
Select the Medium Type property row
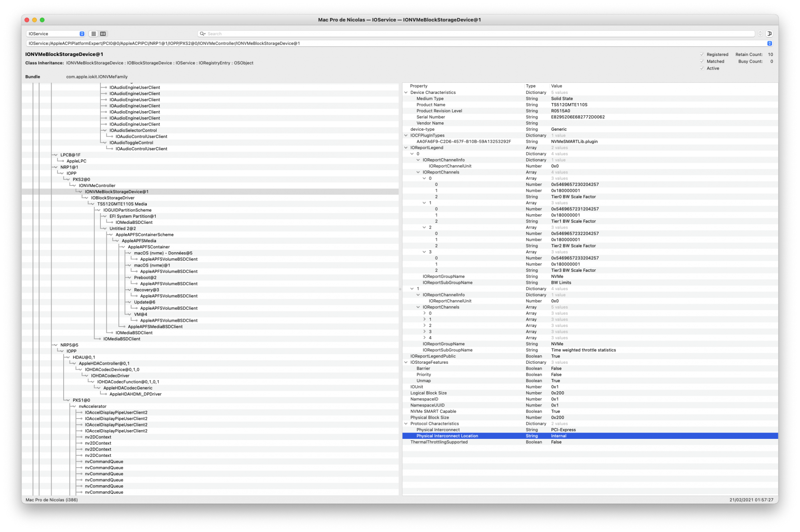[590, 99]
